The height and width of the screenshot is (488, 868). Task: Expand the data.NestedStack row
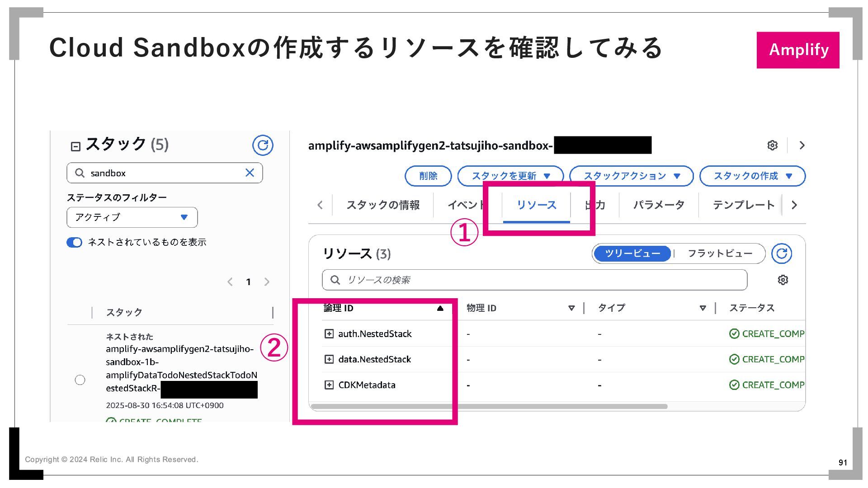tap(329, 360)
